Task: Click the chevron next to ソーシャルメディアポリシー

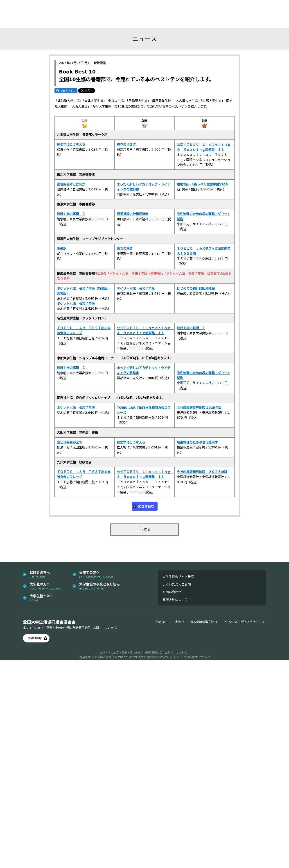Action: pyautogui.click(x=263, y=622)
